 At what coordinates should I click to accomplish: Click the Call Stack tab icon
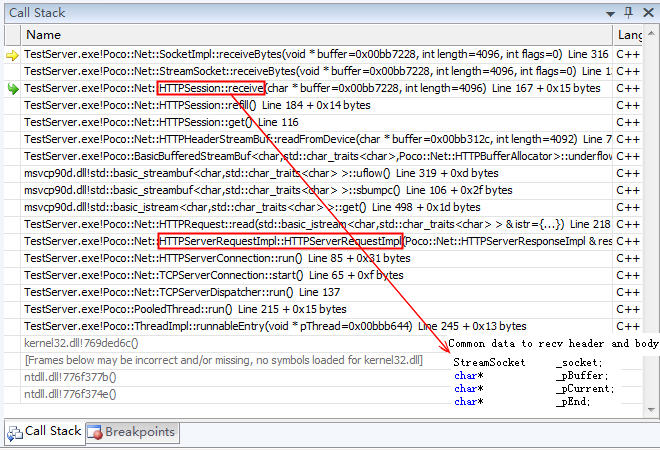(x=15, y=433)
